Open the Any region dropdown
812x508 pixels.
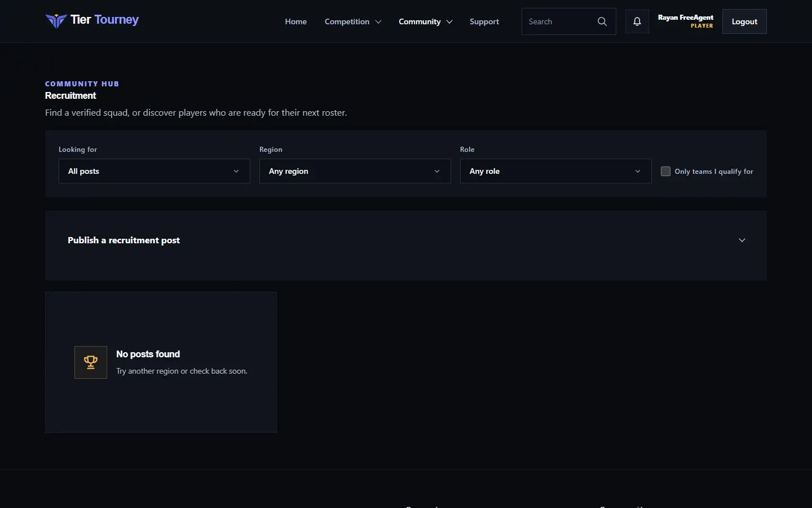coord(355,171)
